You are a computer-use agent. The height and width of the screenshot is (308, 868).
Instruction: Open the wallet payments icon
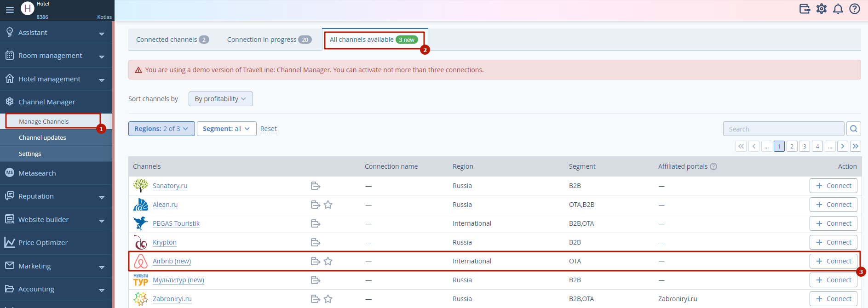coord(805,9)
